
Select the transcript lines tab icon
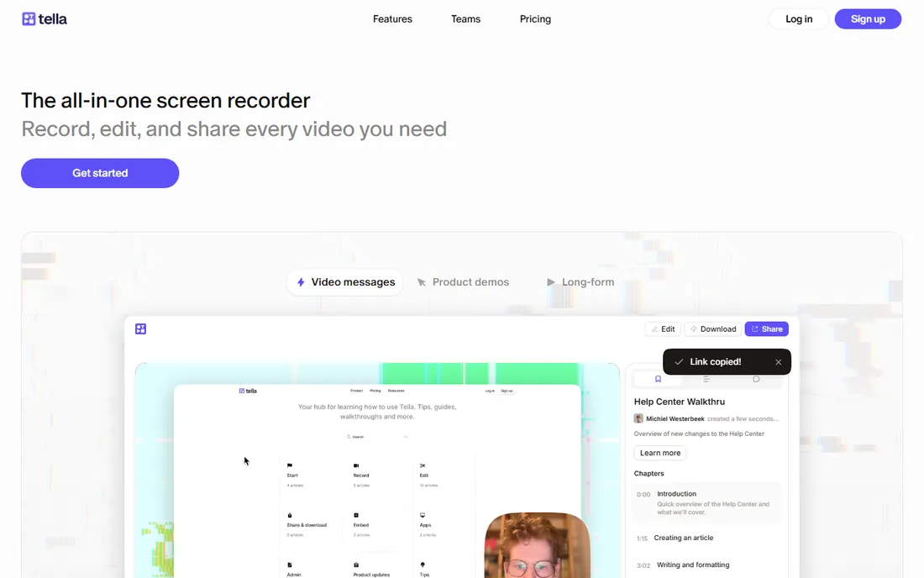(x=706, y=380)
